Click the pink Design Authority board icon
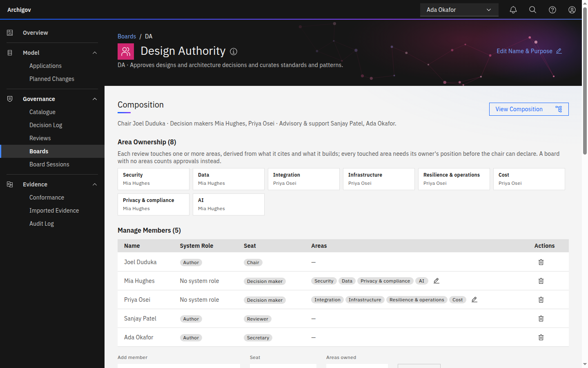 (x=126, y=52)
